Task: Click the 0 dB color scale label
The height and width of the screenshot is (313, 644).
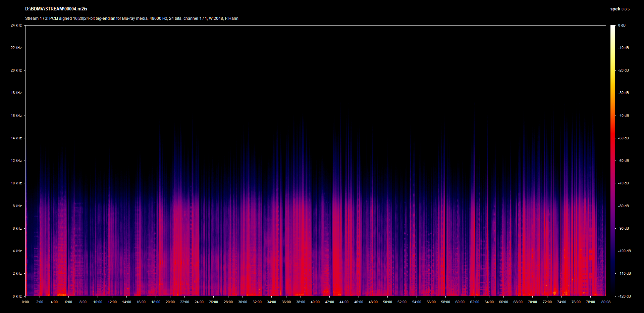Action: point(622,25)
